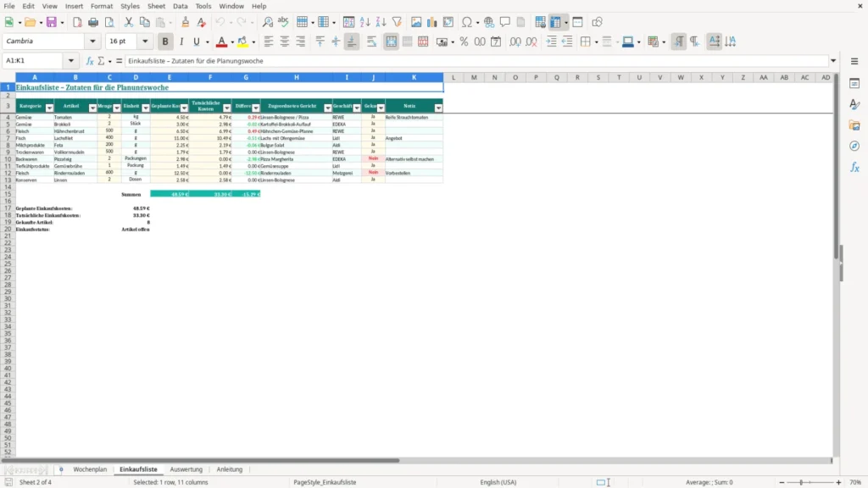Viewport: 868px width, 488px height.
Task: Click the Increase Indent icon
Action: point(551,42)
